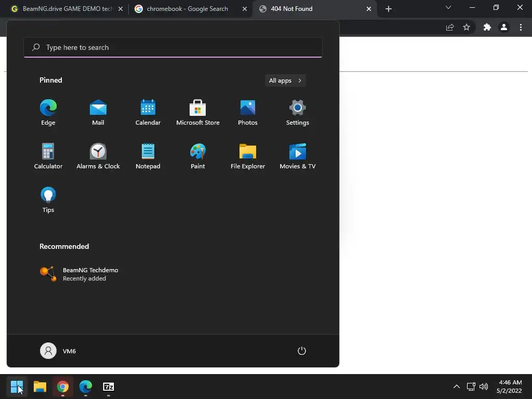Screen dimensions: 532x399
Task: Click the power button in Start menu
Action: [302, 351]
